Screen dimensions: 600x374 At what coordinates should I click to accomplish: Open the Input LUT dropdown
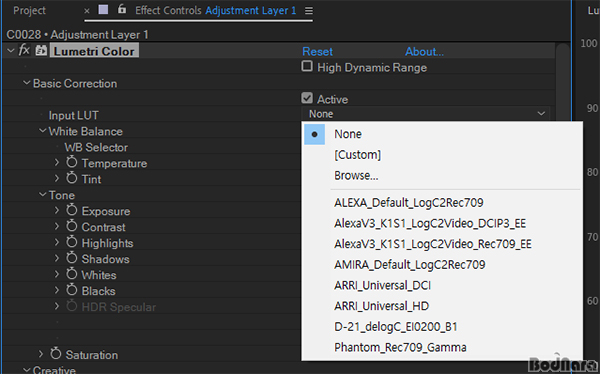coord(426,114)
